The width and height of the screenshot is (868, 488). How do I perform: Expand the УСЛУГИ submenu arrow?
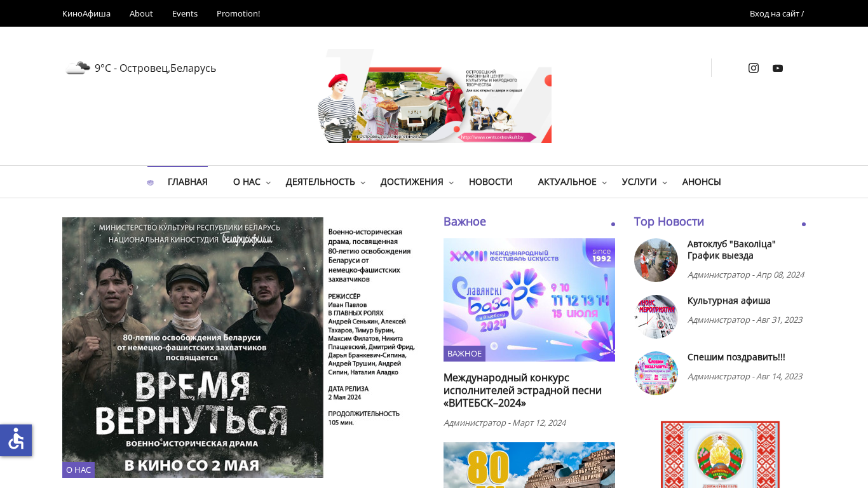665,183
